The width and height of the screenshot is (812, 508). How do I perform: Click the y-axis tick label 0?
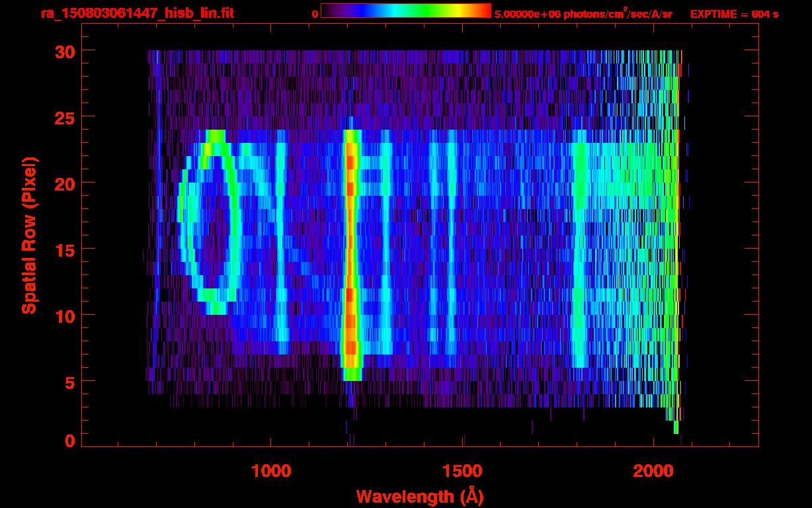69,441
